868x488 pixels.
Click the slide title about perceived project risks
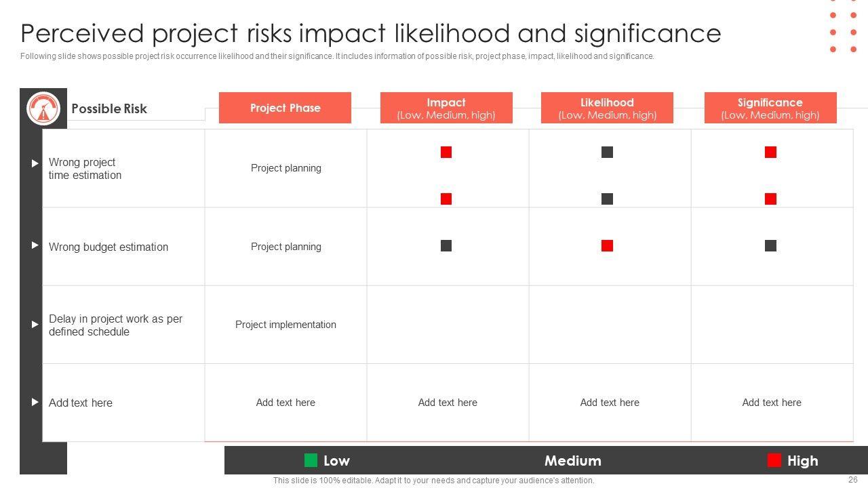(370, 33)
